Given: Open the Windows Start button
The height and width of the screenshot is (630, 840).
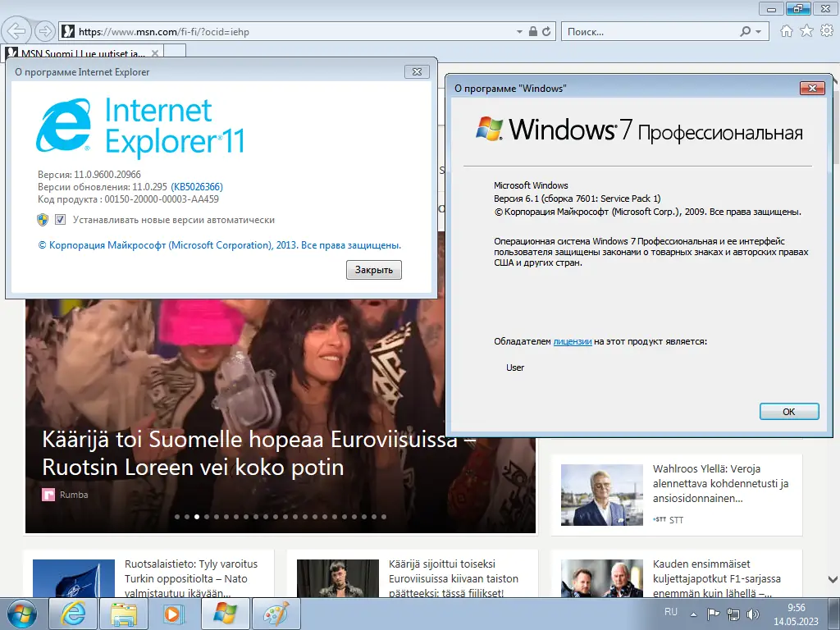Looking at the screenshot, I should pyautogui.click(x=21, y=614).
